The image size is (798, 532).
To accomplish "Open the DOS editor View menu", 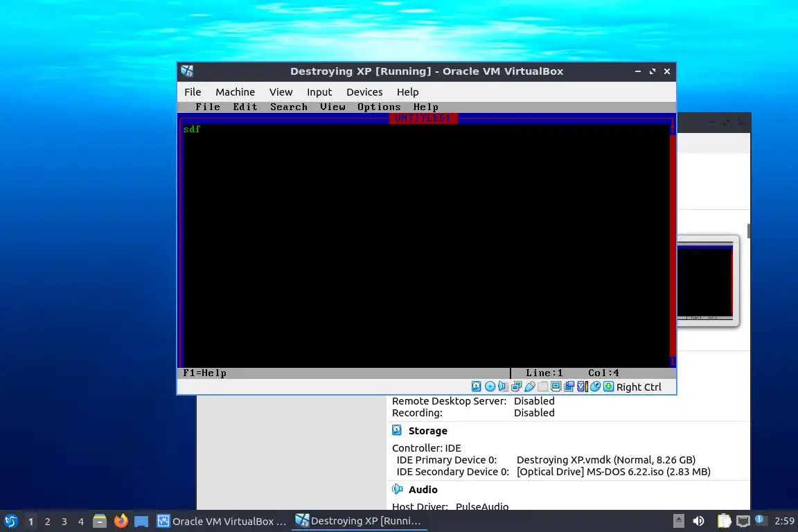I will 332,107.
